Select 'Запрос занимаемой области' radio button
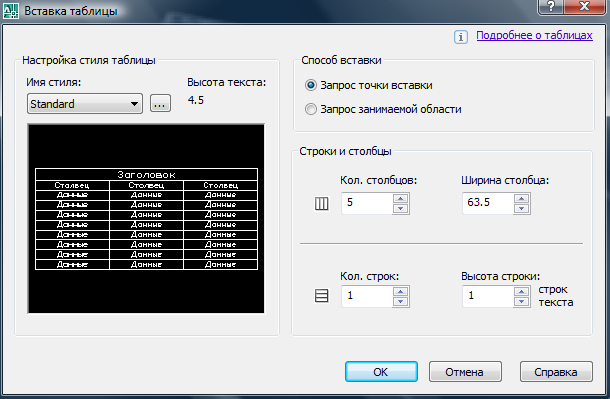The image size is (610, 399). click(x=310, y=109)
